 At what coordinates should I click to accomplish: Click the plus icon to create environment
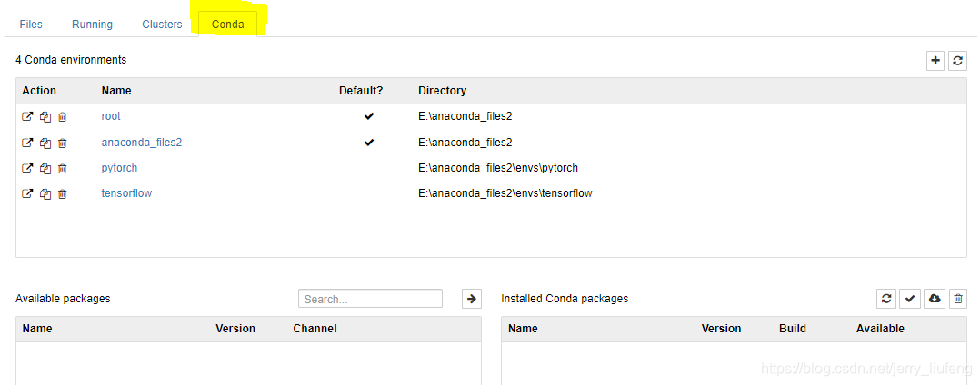click(935, 61)
